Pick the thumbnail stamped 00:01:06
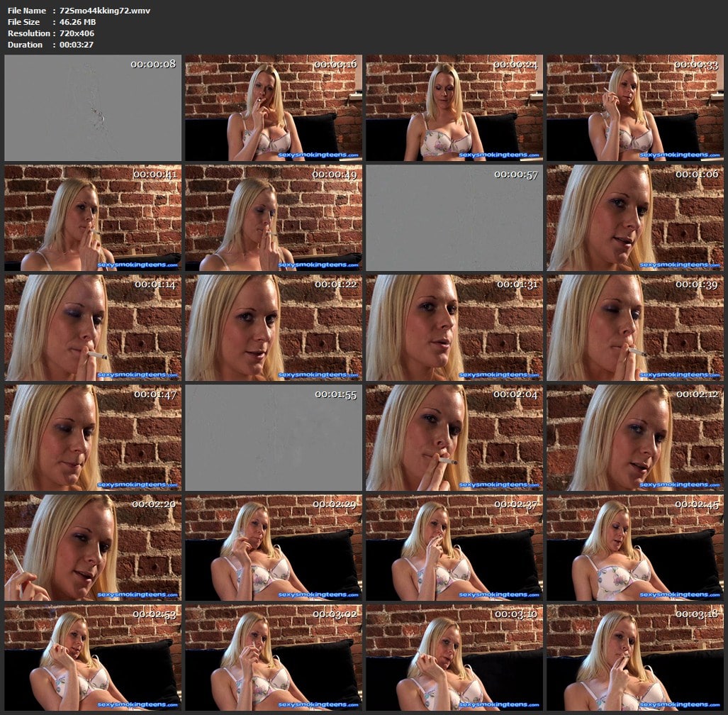Viewport: 728px width, 715px height. (635, 218)
